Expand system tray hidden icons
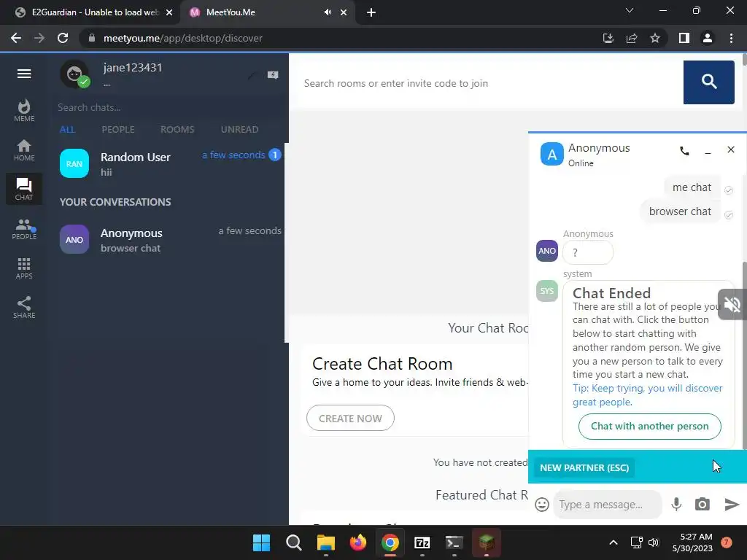This screenshot has width=747, height=560. [x=614, y=542]
